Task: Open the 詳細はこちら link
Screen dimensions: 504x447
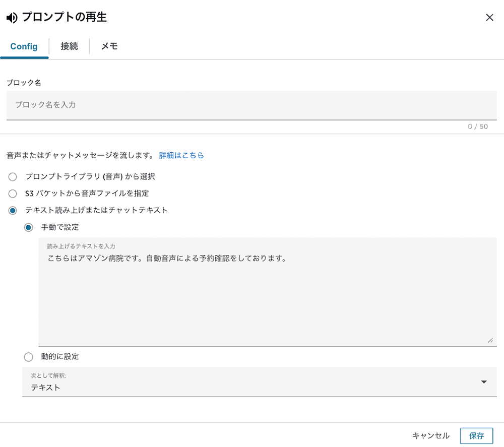Action: point(181,155)
